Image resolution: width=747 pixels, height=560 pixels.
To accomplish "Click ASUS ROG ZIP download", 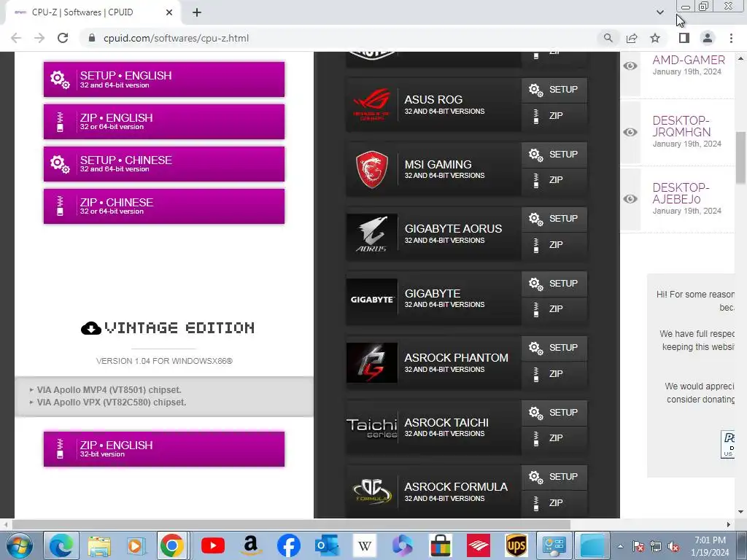I will 554,116.
